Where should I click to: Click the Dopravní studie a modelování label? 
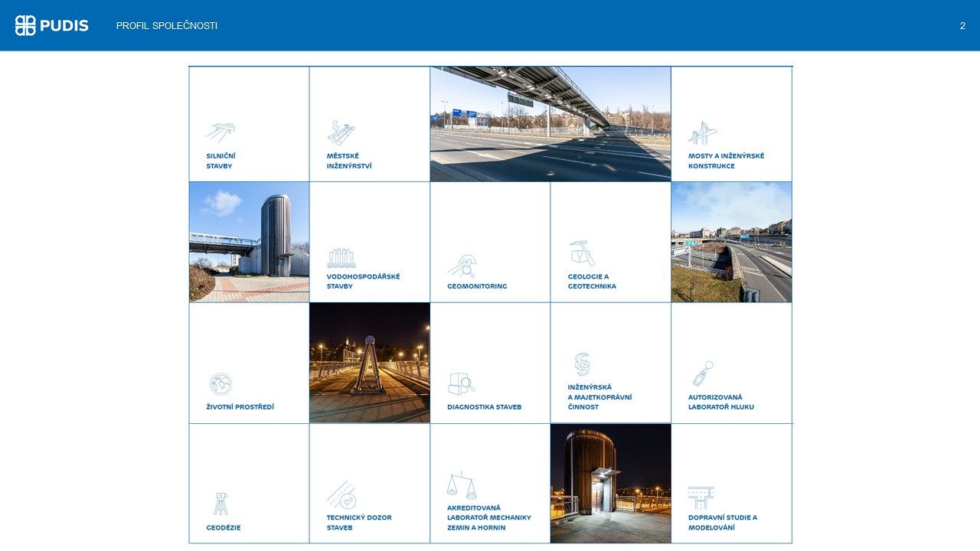point(723,523)
